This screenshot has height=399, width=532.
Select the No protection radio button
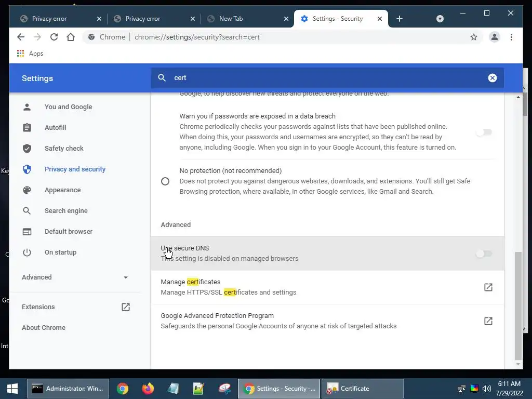coord(165,181)
